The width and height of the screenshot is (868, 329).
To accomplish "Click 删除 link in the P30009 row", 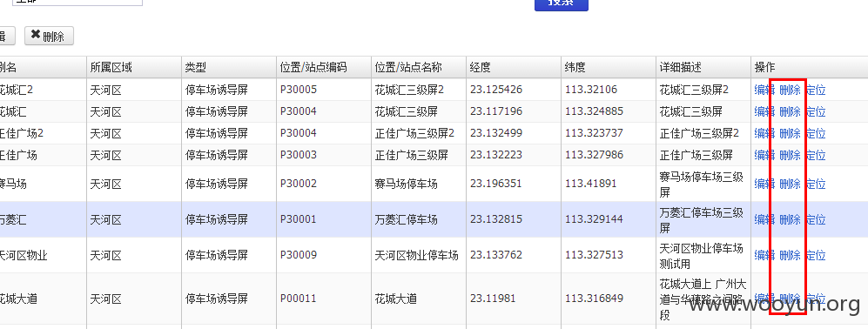I will 790,255.
